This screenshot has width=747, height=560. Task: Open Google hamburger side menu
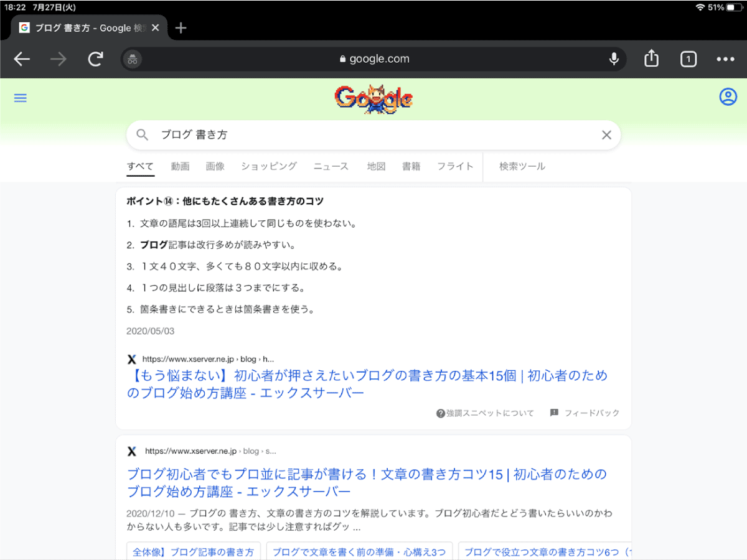21,98
